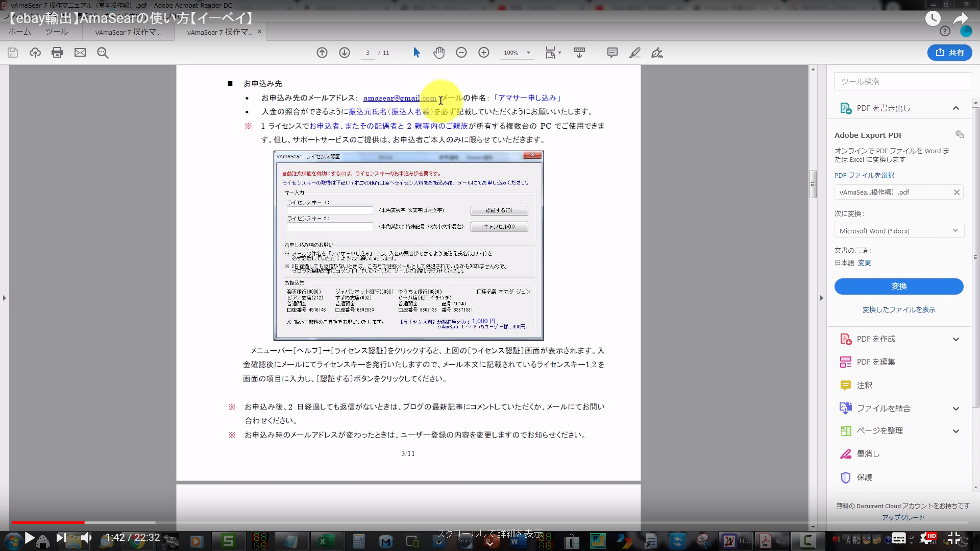Screen dimensions: 980x551
Task: Go to next page down arrow
Action: pyautogui.click(x=345, y=53)
